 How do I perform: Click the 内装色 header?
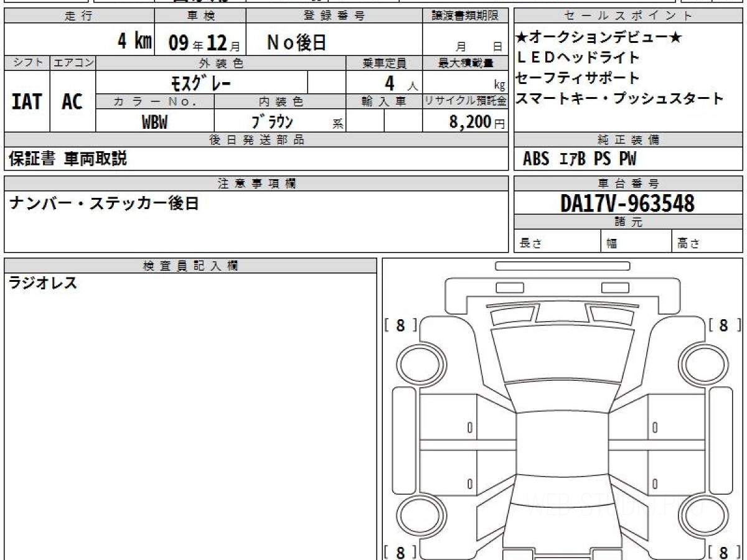click(281, 101)
